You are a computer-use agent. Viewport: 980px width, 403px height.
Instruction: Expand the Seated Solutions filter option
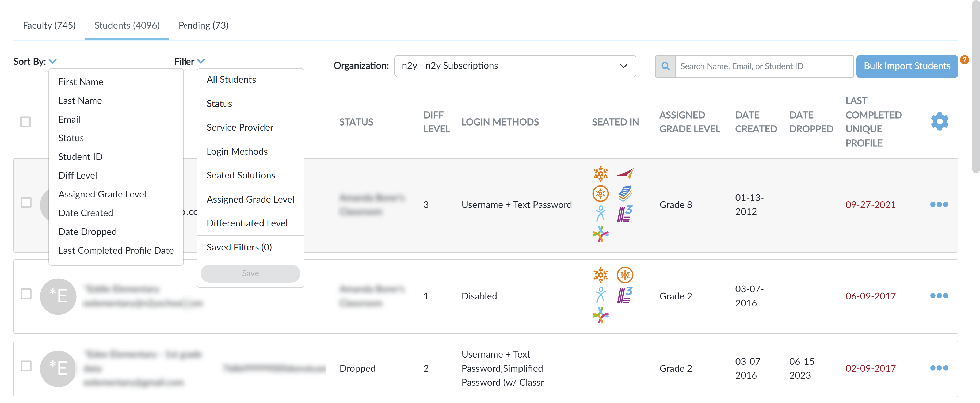tap(250, 176)
